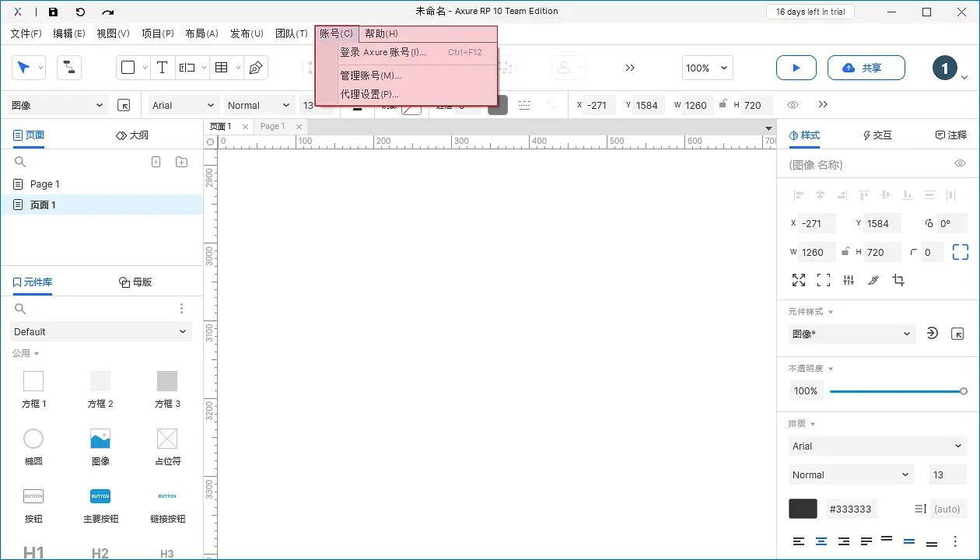
Task: Toggle center text alignment in 排版
Action: click(821, 541)
